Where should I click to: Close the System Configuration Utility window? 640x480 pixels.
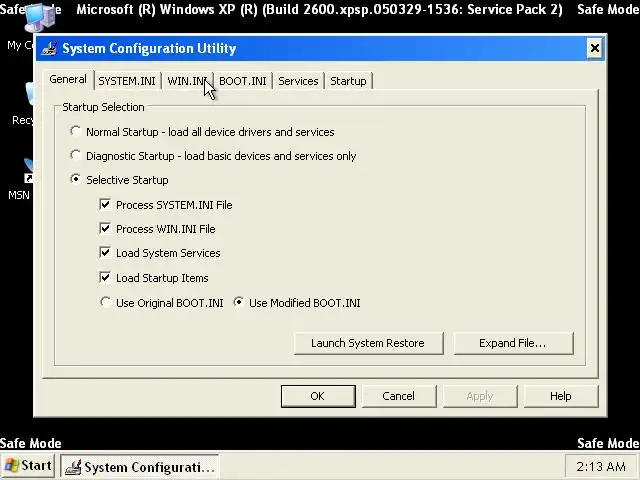pyautogui.click(x=595, y=48)
